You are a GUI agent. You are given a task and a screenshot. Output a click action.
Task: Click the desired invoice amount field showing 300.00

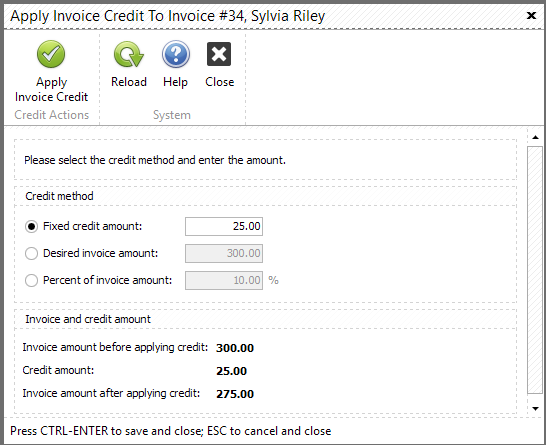pyautogui.click(x=224, y=253)
